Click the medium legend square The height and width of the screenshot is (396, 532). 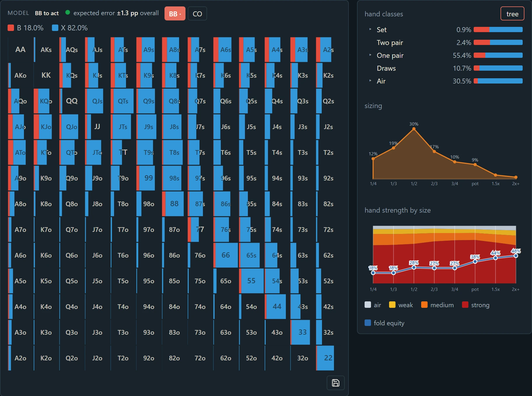(x=424, y=305)
